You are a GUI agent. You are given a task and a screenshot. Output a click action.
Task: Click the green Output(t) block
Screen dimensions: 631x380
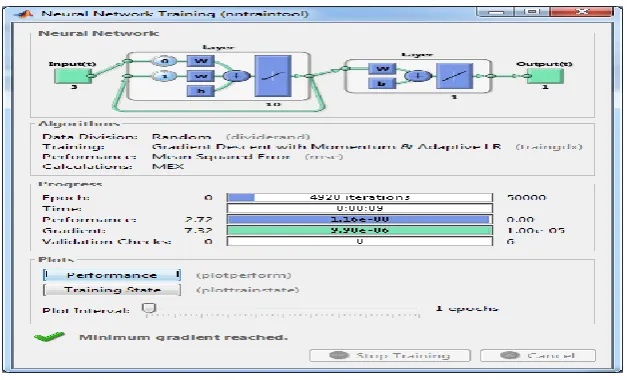545,76
